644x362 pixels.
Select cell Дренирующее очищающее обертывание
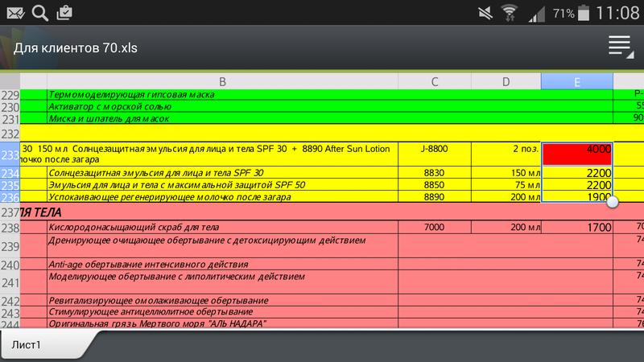tap(222, 246)
